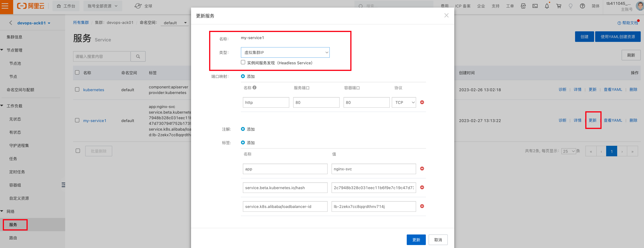Click the Cloud Shell terminal icon

[535, 6]
